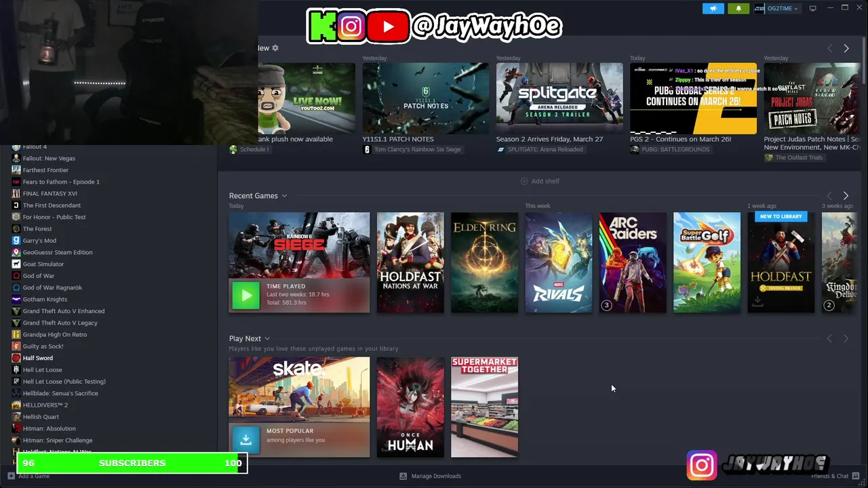The height and width of the screenshot is (488, 868).
Task: Open the Splitgate Season 2 trailer thumbnail
Action: [559, 98]
